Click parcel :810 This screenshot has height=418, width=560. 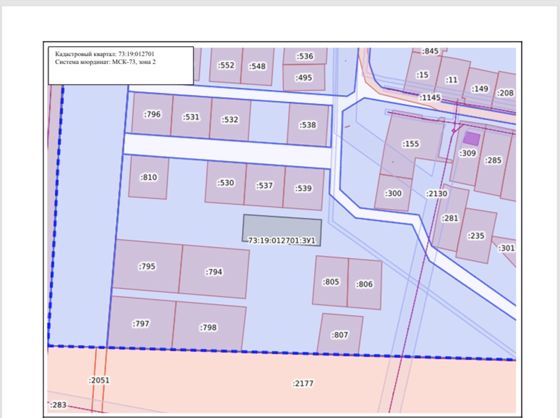[x=149, y=177]
